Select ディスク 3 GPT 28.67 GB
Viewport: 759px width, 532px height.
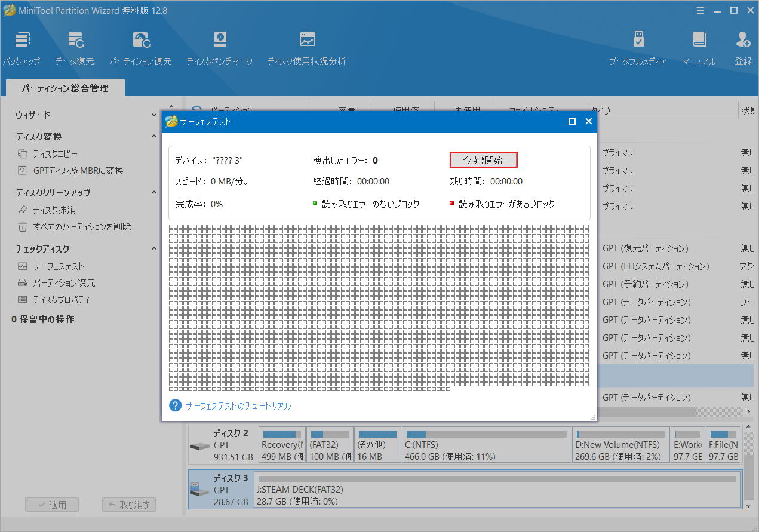pos(222,490)
